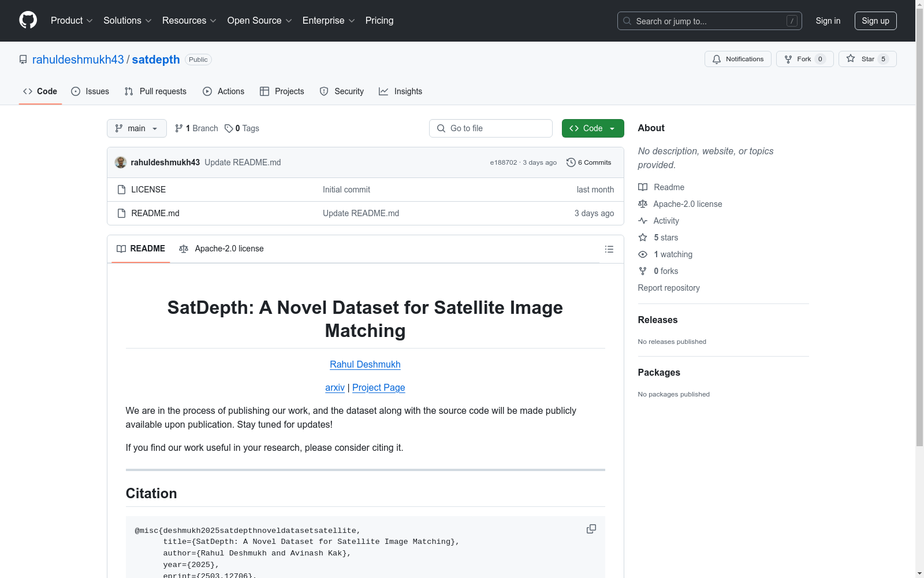View the 1 Branch link
924x578 pixels.
(x=196, y=128)
